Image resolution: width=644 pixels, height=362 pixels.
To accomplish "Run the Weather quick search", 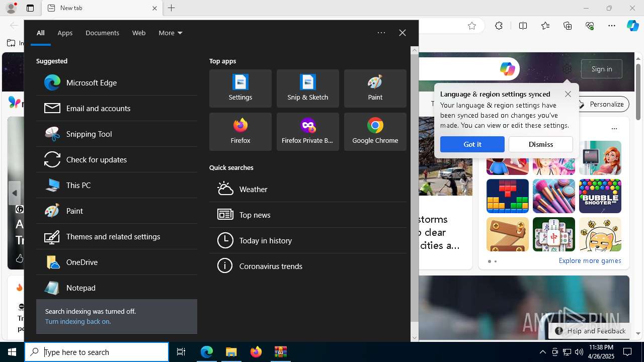I will [x=308, y=189].
